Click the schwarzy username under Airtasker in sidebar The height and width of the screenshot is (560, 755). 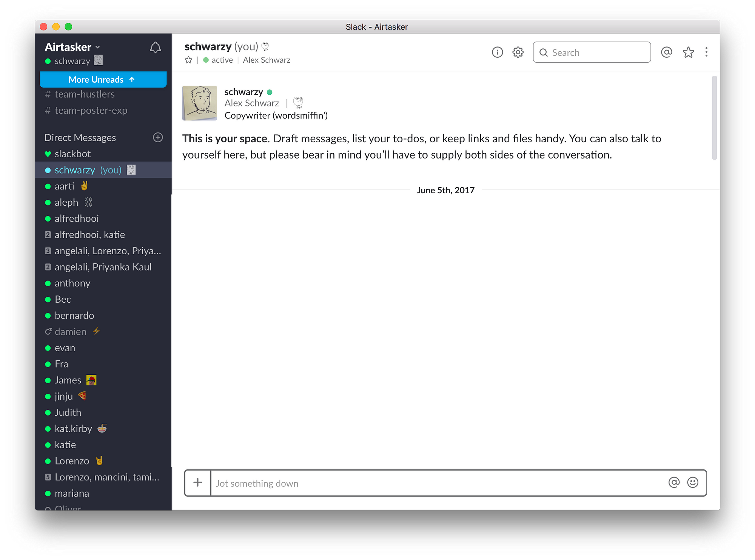72,61
